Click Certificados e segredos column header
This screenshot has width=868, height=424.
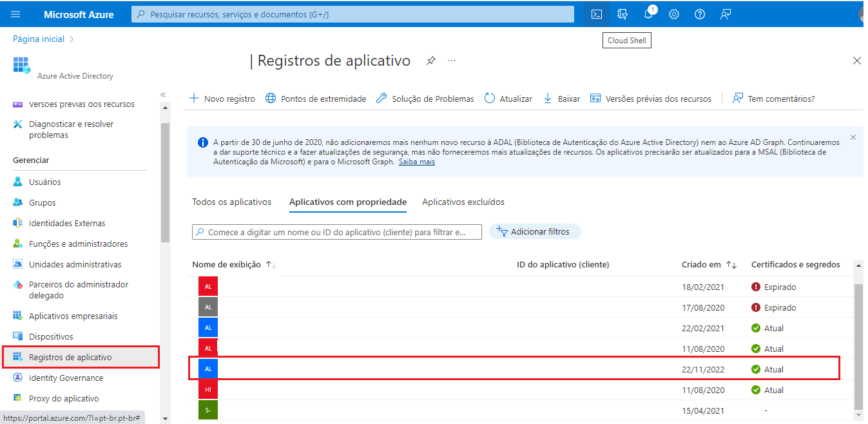796,264
